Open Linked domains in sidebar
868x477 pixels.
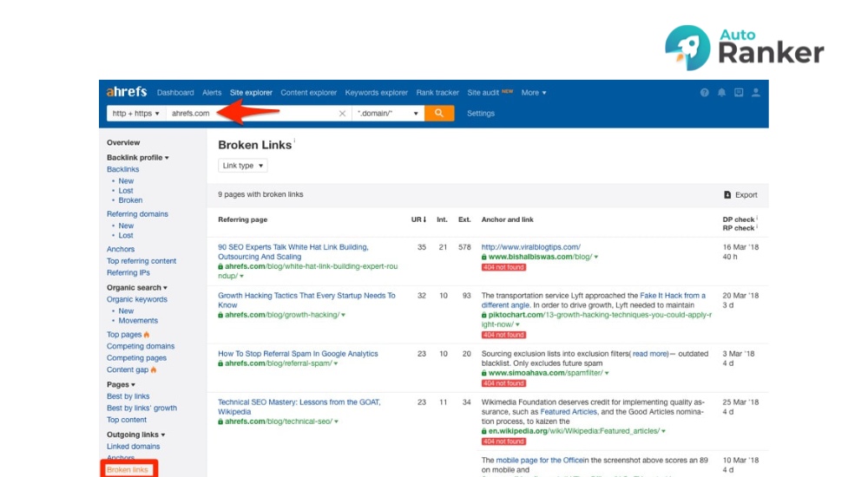tap(134, 447)
